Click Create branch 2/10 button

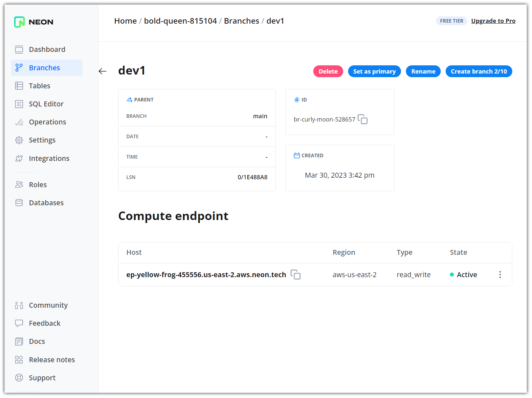(x=479, y=71)
